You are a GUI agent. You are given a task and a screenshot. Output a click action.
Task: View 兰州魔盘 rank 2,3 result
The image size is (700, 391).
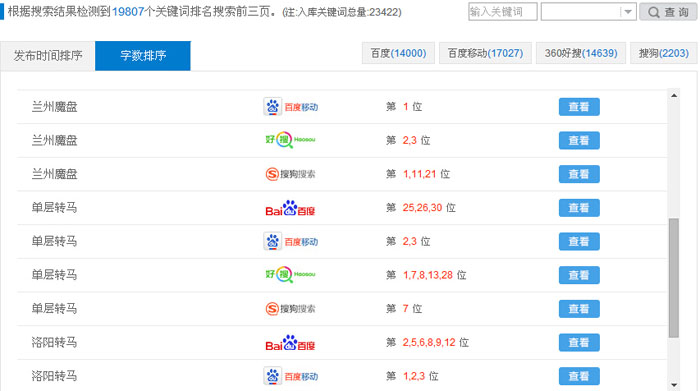click(x=579, y=141)
